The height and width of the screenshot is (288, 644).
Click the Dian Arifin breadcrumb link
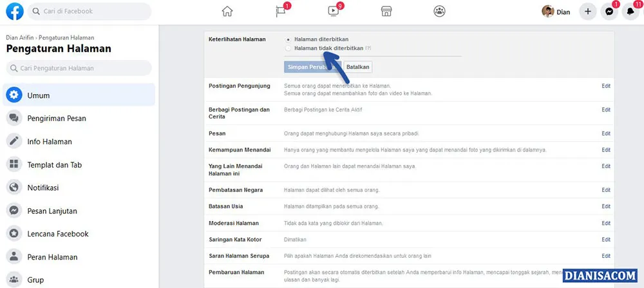pos(20,37)
